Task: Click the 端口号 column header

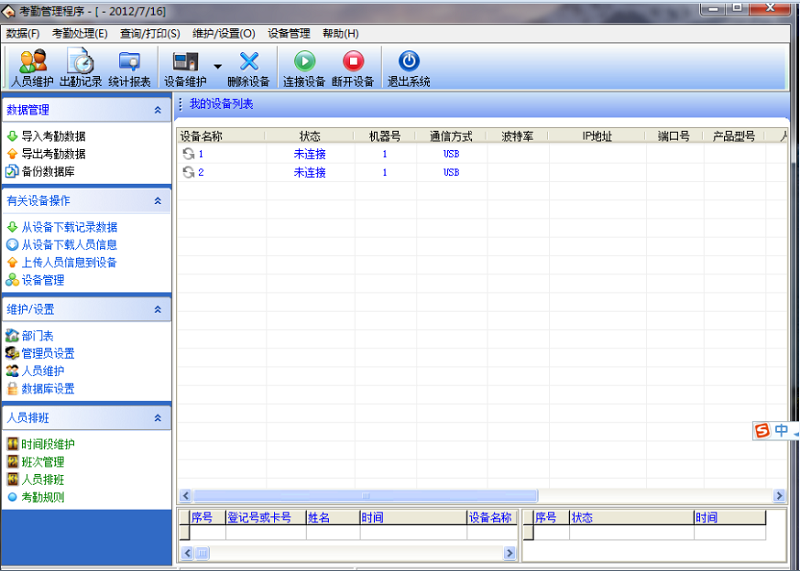Action: point(674,136)
